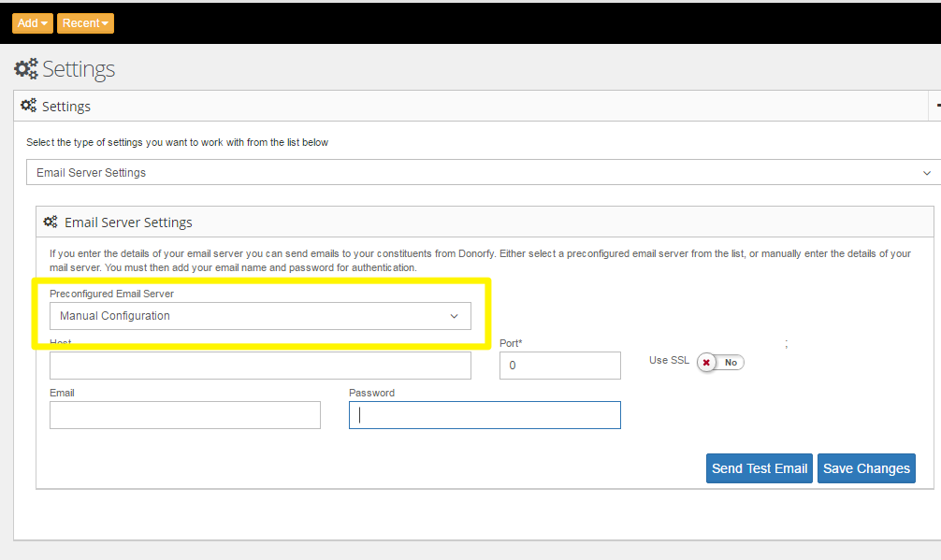Image resolution: width=941 pixels, height=560 pixels.
Task: Click the Settings page title text
Action: [x=79, y=69]
